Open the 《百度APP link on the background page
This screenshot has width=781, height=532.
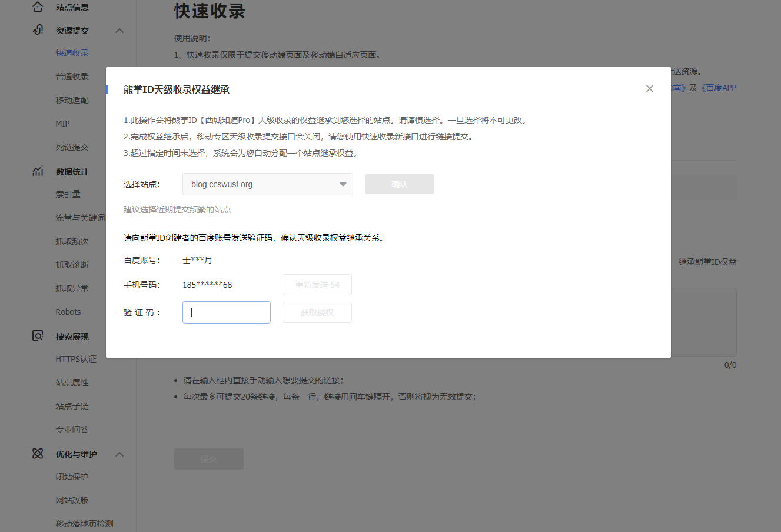pos(719,88)
